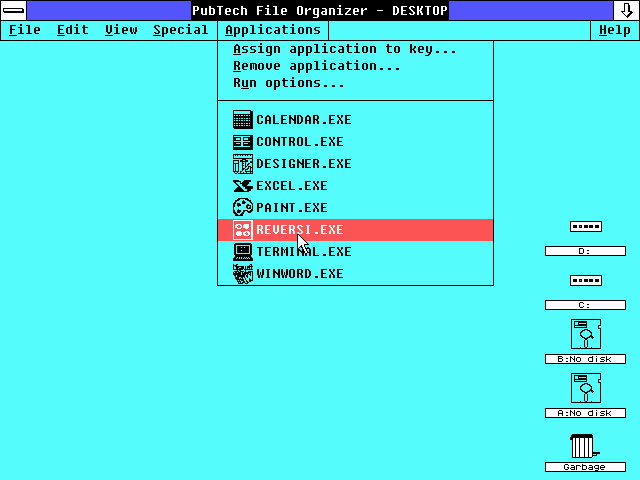Choose Assign application to key...
Viewport: 640px width, 480px height.
click(355, 49)
